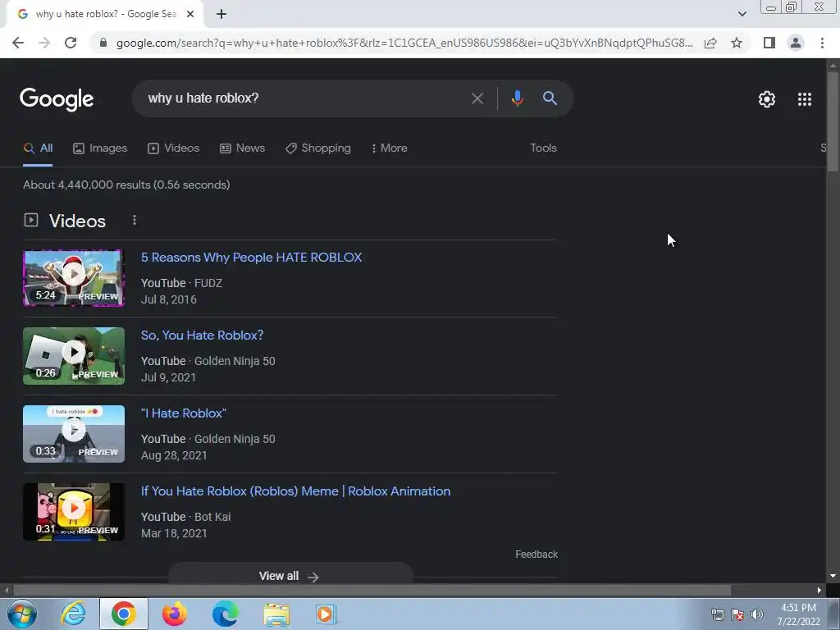The image size is (840, 630).
Task: Open the Windows Start menu
Action: coord(21,614)
